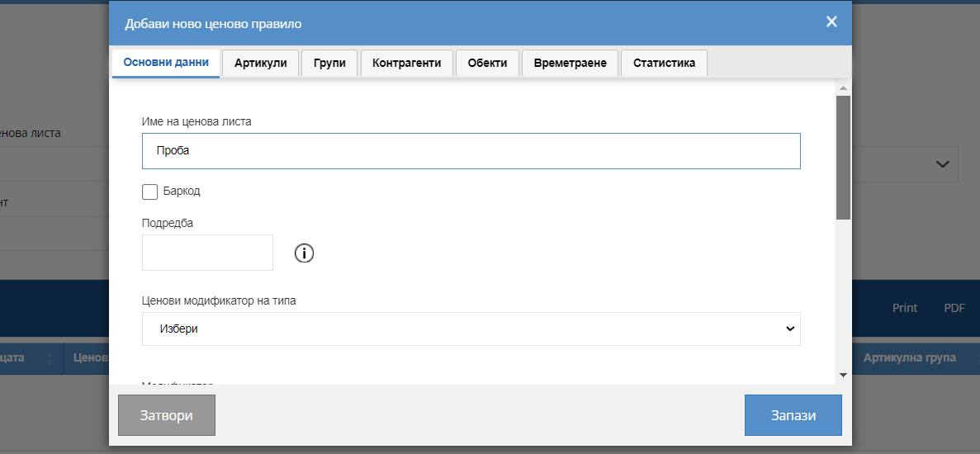Go to the Групи tab
Image resolution: width=980 pixels, height=454 pixels.
(329, 63)
